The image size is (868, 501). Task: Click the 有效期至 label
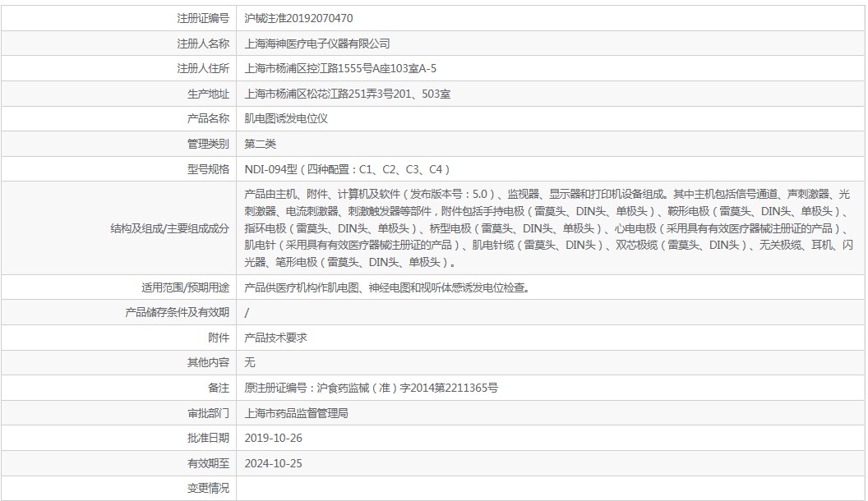pos(208,463)
